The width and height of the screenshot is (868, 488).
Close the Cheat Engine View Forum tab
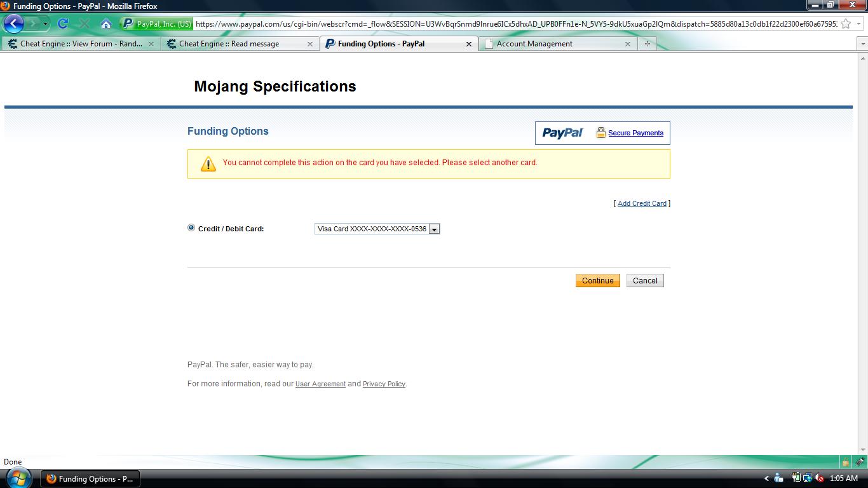point(151,44)
